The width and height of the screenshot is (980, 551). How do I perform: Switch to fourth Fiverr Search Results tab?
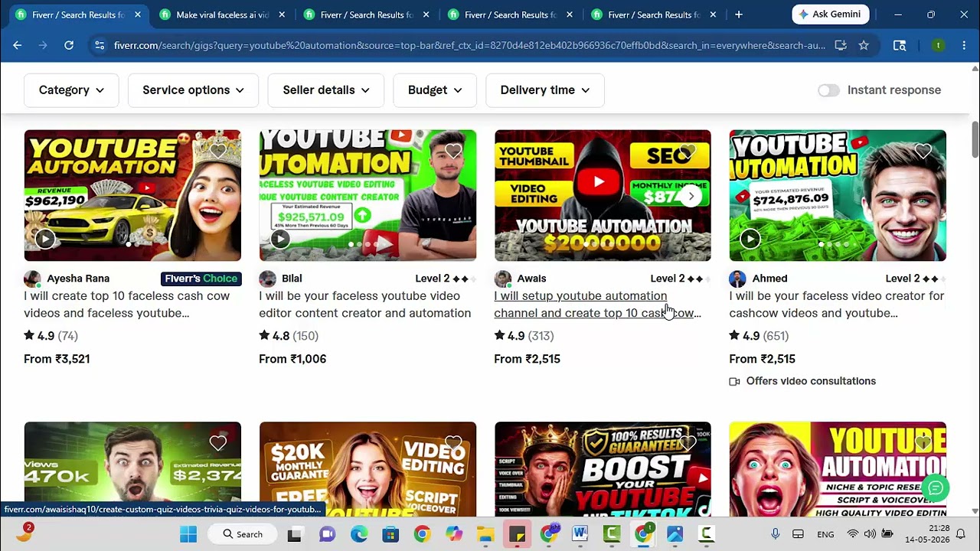click(x=511, y=15)
